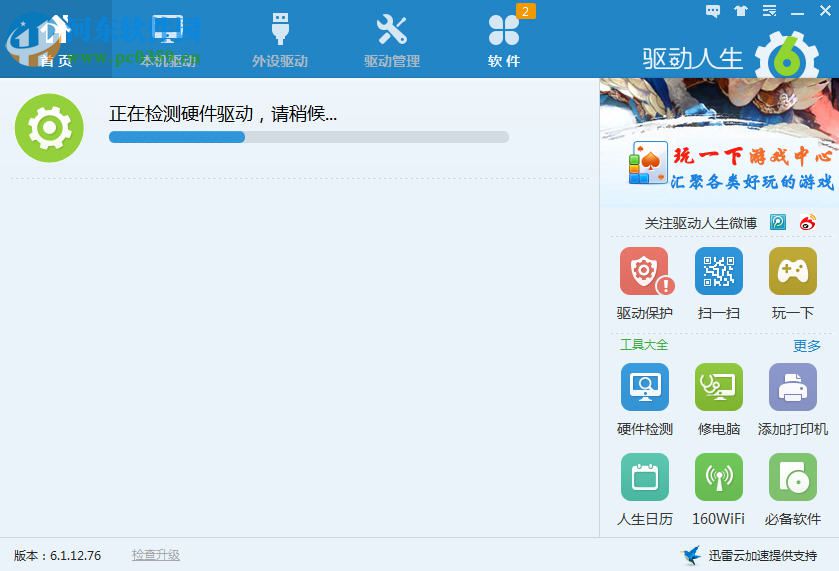
Task: Switch to the 外设驱动 tab
Action: click(280, 39)
